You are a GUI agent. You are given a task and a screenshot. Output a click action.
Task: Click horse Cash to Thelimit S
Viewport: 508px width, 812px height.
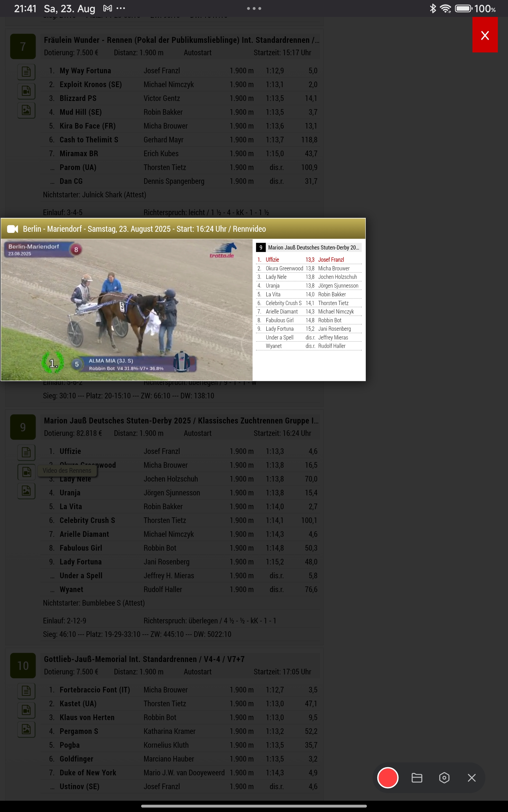point(89,139)
